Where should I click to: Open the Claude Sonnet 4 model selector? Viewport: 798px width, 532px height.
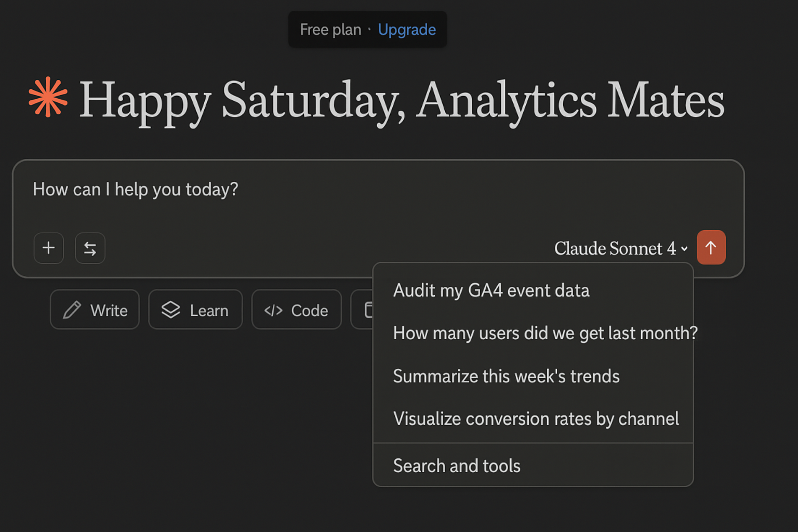click(x=615, y=248)
